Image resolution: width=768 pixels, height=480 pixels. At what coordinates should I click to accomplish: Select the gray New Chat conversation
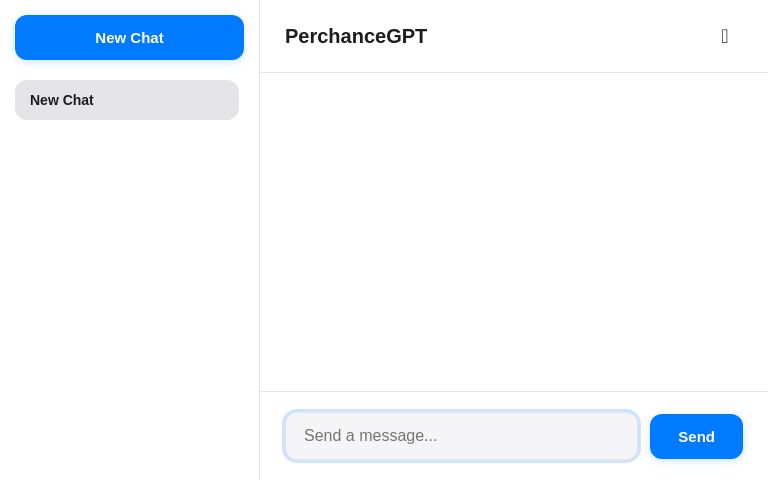127,100
